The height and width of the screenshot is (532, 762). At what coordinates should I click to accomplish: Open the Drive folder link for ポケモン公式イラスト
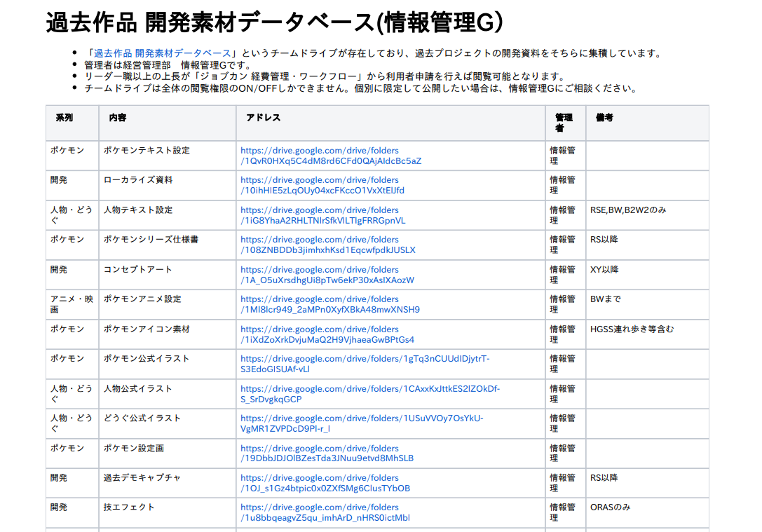(x=365, y=359)
